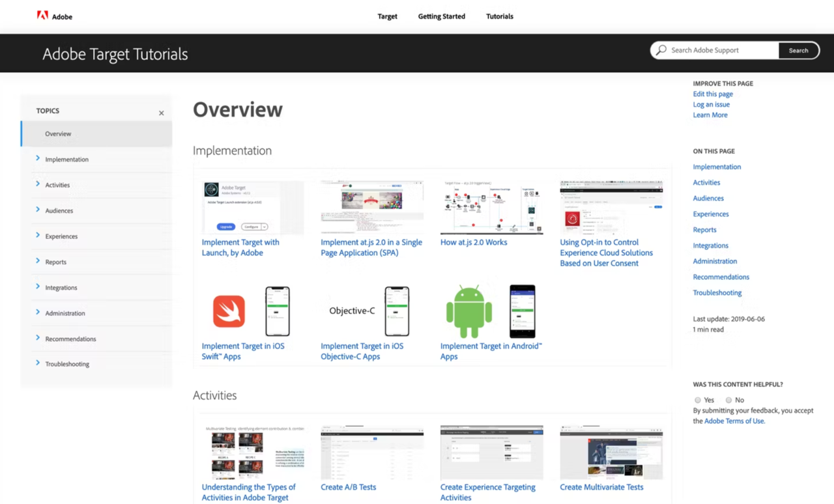Close the Topics sidebar panel
The image size is (834, 504).
162,113
